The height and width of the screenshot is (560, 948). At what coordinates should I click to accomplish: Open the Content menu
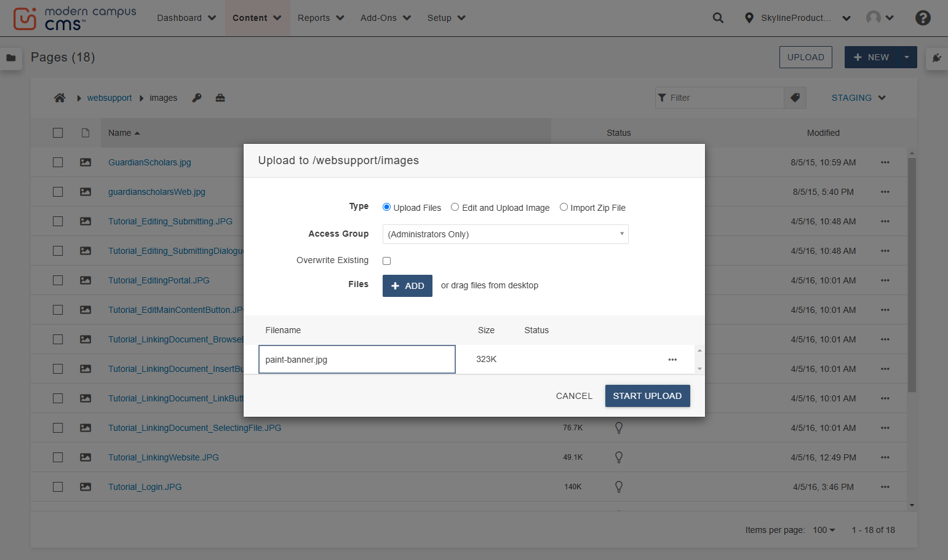(257, 18)
